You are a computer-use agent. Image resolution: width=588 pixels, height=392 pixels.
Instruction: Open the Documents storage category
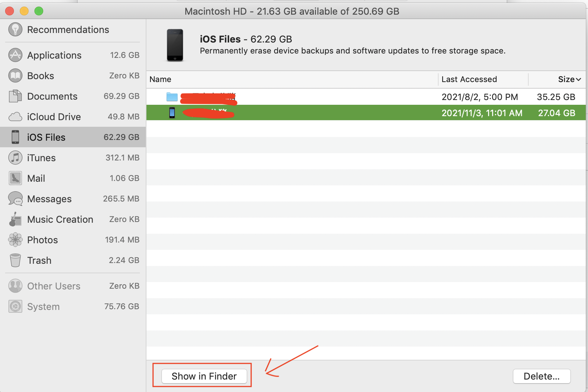pyautogui.click(x=15, y=96)
